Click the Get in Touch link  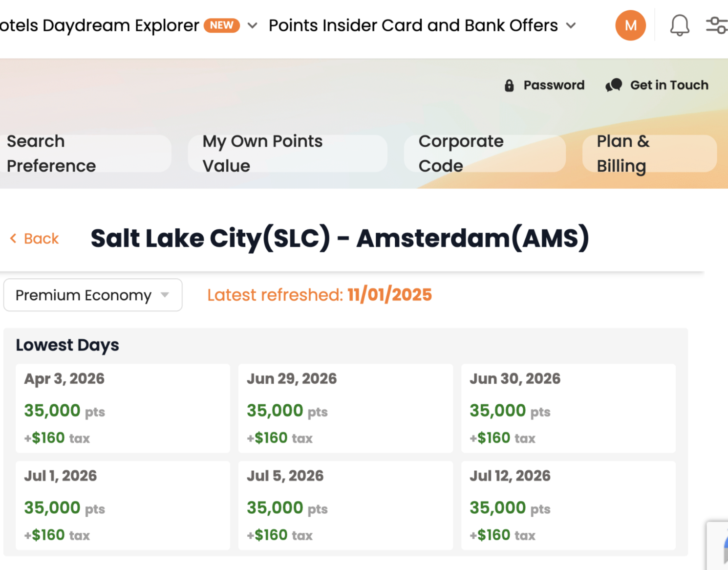(669, 85)
